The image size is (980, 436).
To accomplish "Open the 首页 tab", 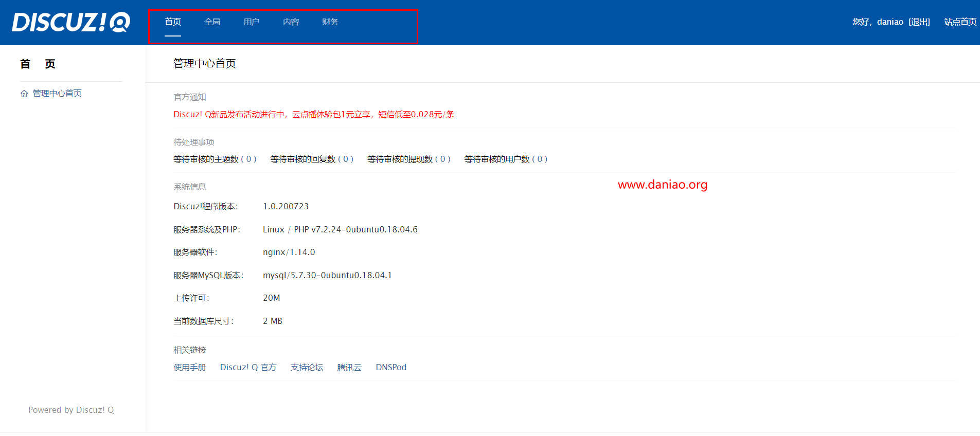I will tap(173, 22).
